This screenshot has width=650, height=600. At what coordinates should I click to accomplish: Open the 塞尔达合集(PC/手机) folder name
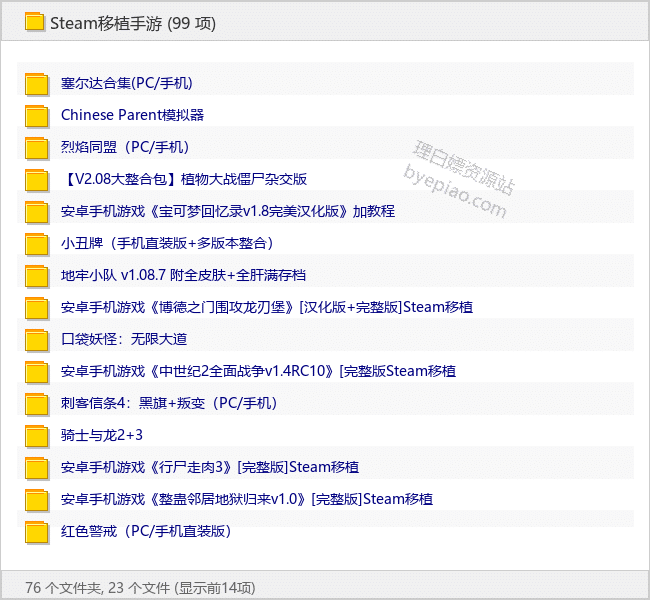coord(126,83)
